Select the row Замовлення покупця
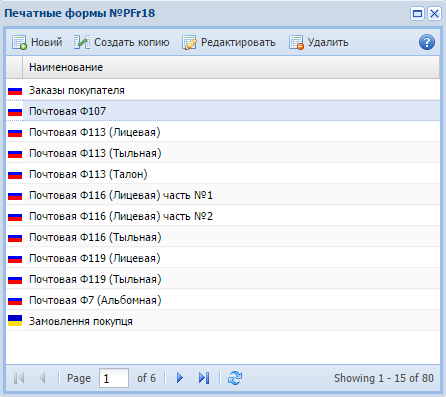The height and width of the screenshot is (397, 446). click(x=223, y=321)
